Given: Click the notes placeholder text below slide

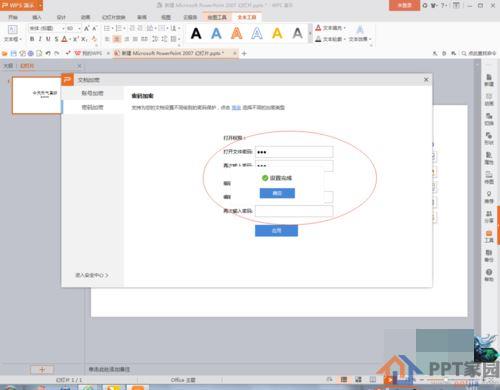Looking at the screenshot, I should (109, 369).
